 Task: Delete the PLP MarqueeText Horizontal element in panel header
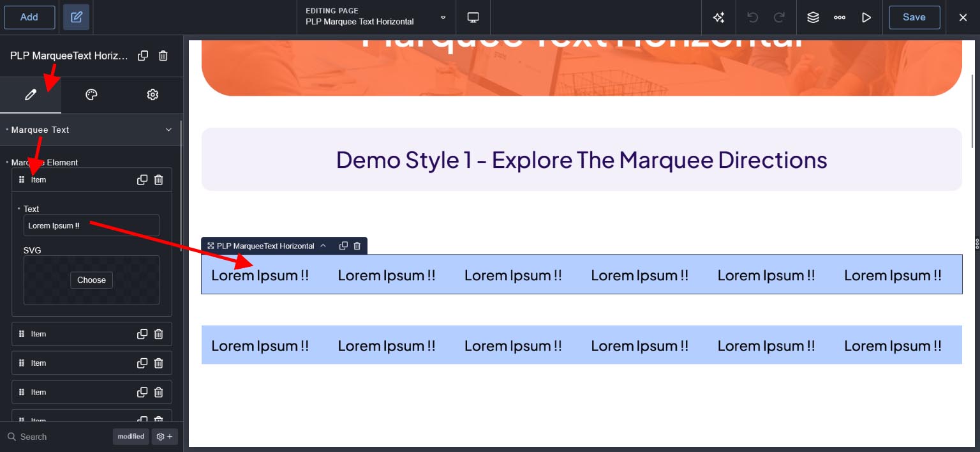[163, 56]
